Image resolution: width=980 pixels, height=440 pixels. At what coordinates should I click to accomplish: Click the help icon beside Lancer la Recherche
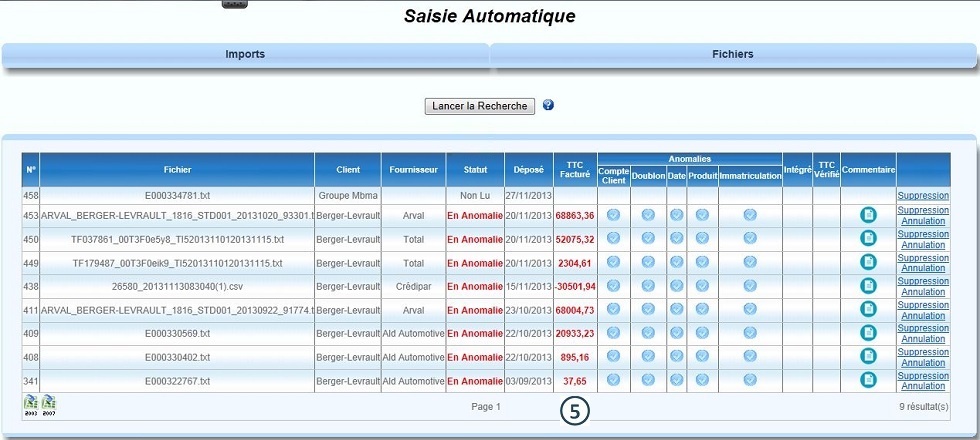(548, 105)
